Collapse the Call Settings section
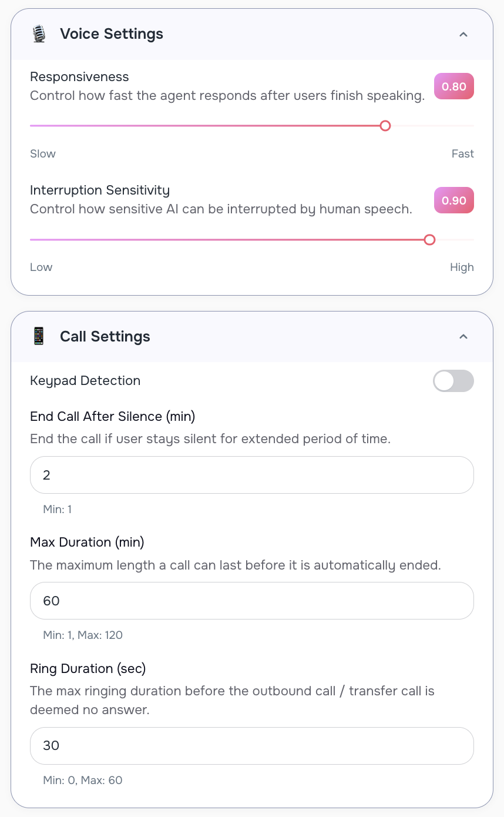 pyautogui.click(x=463, y=336)
